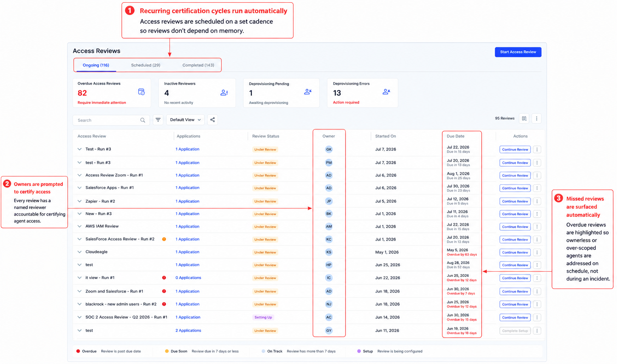Screen dimensions: 617x364
Task: Click the Inactive Reviewers card showing 4
Action: point(197,93)
